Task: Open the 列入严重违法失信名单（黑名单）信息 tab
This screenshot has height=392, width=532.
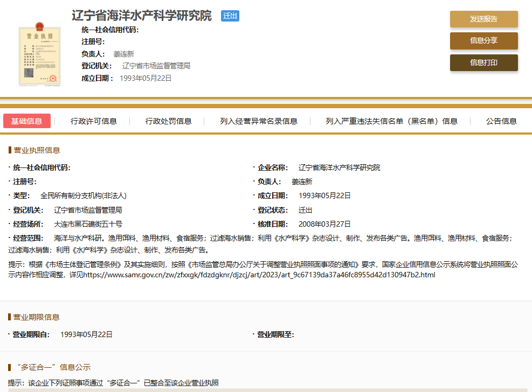Action: (391, 121)
